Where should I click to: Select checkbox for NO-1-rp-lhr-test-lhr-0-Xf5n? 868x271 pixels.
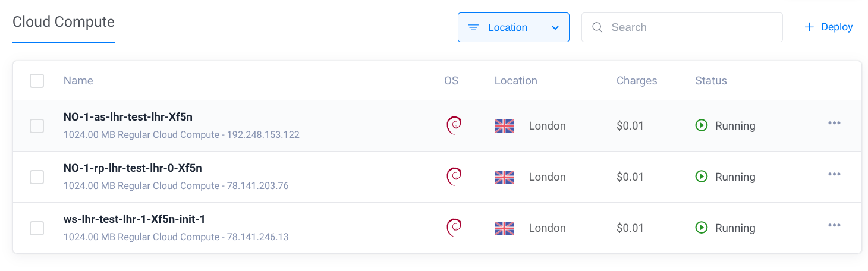pyautogui.click(x=37, y=177)
